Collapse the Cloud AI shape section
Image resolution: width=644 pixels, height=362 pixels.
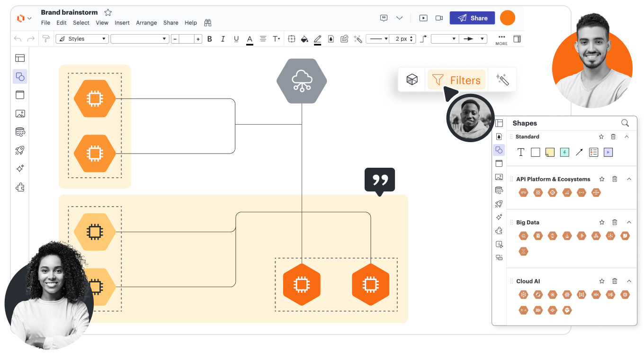click(629, 281)
